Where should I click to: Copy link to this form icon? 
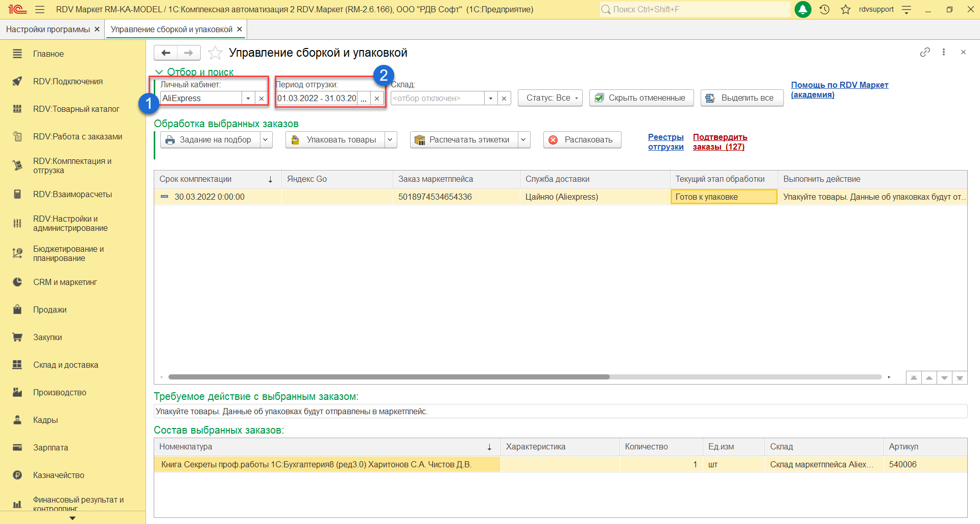[925, 52]
